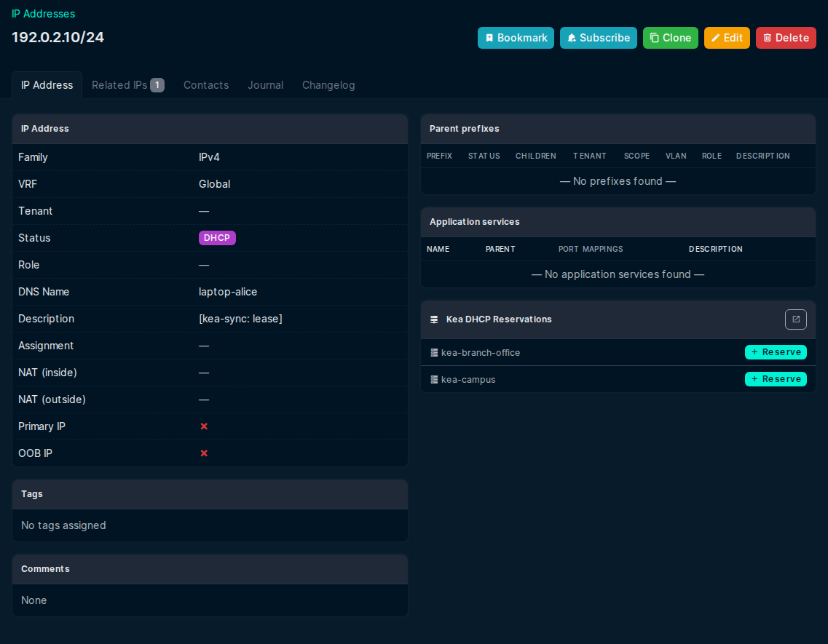Viewport: 828px width, 644px height.
Task: Click the kea-campus server icon
Action: tap(434, 380)
